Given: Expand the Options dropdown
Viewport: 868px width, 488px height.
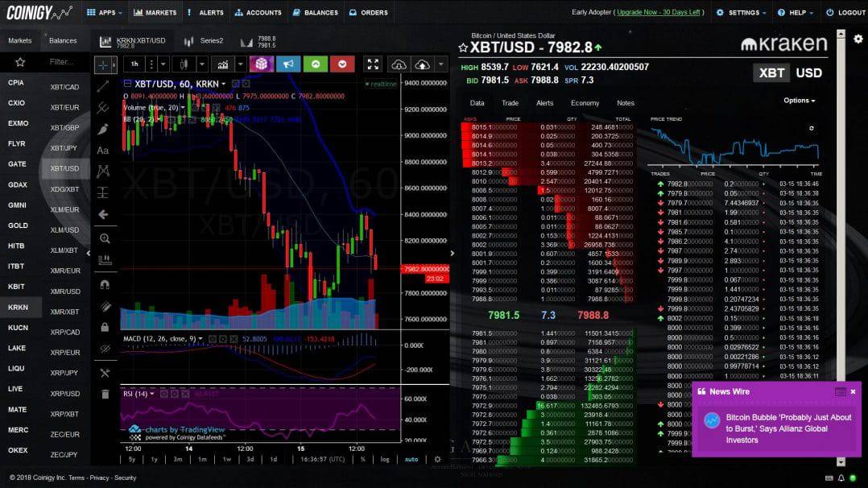Looking at the screenshot, I should 799,101.
